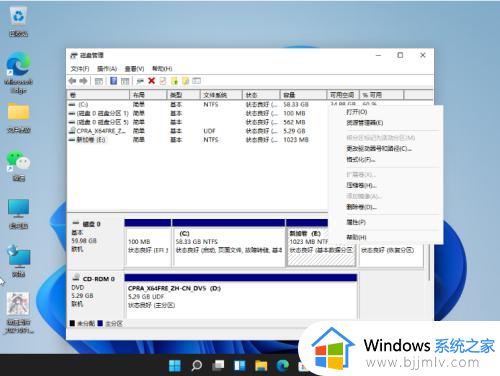Select the 新加卷 (E:) volume row

click(x=197, y=140)
